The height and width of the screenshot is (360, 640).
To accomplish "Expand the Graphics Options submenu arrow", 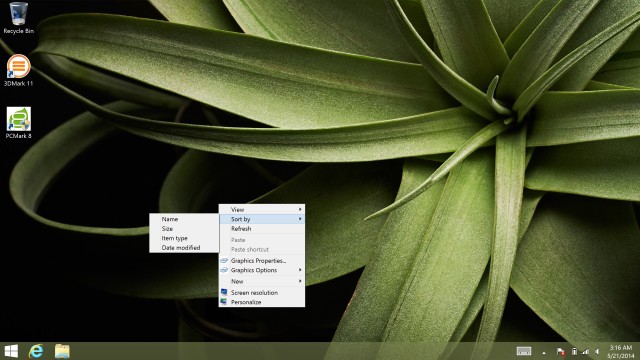I will click(300, 270).
